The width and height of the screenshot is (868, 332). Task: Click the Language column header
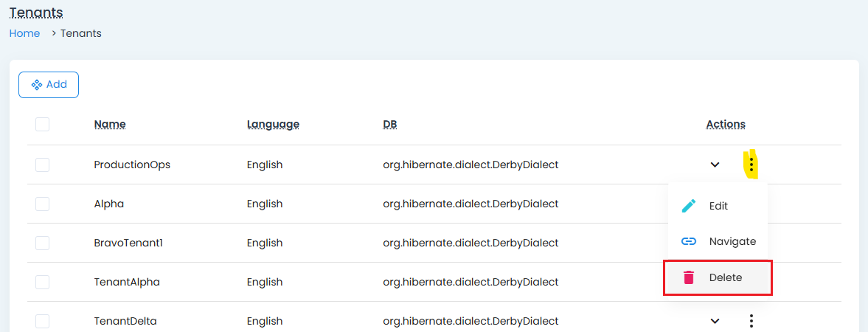(273, 124)
